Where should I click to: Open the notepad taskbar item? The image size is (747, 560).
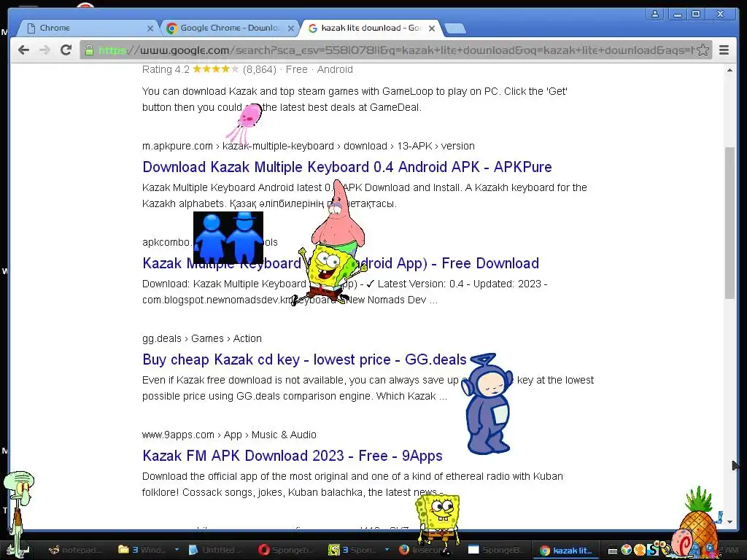75,550
